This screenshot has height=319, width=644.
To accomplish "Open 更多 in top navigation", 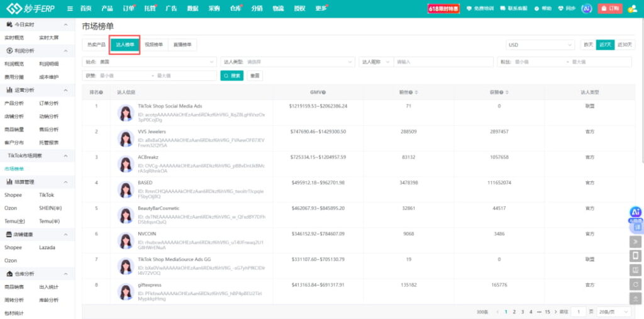I will coord(321,8).
